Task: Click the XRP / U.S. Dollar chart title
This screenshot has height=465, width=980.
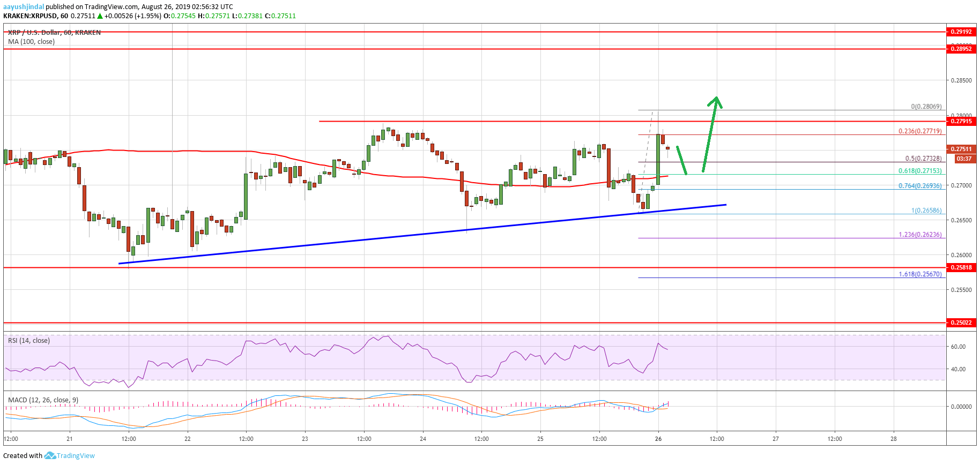Action: pyautogui.click(x=54, y=33)
